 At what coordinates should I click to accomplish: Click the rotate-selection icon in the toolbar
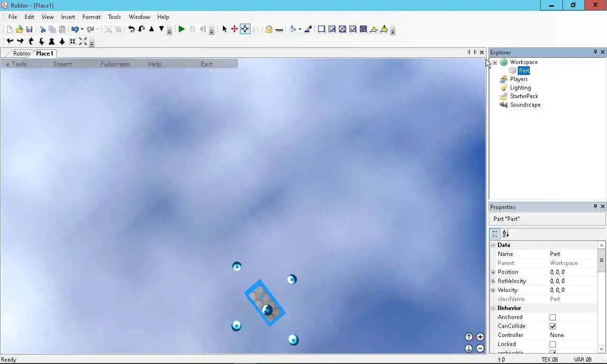(x=131, y=29)
